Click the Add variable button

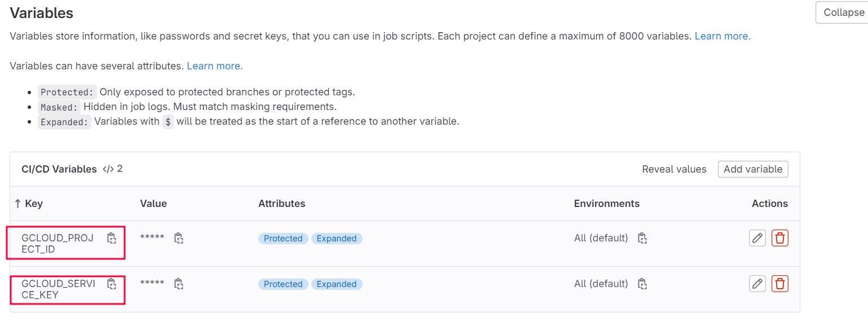tap(753, 169)
